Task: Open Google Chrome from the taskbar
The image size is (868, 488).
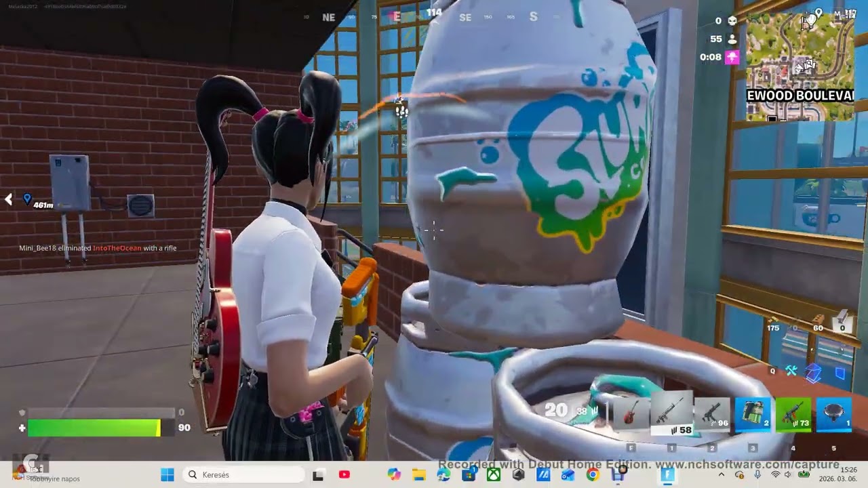Action: tap(592, 474)
